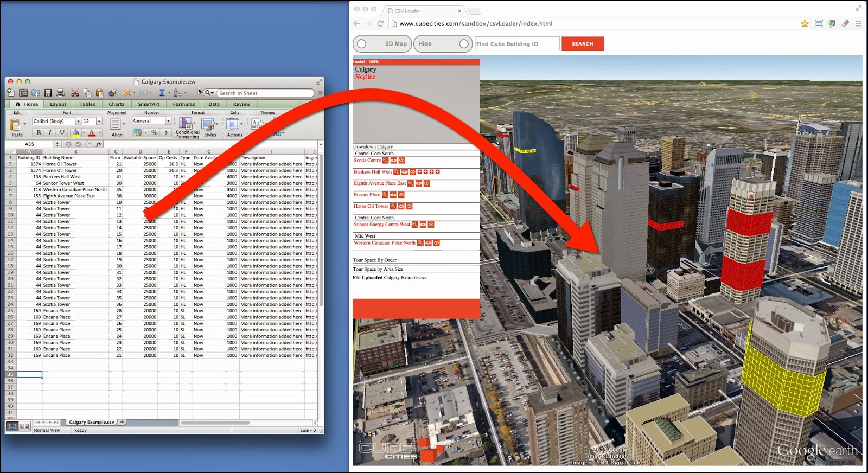The image size is (868, 473).
Task: Open the font name dropdown Calibri (Body)
Action: (x=78, y=121)
